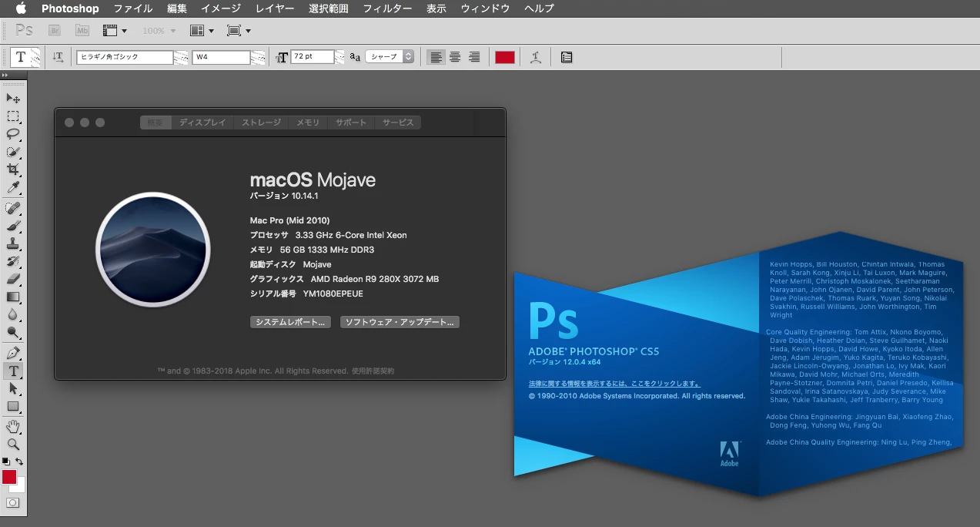Select the Pen tool
The image size is (980, 527).
[x=13, y=354]
